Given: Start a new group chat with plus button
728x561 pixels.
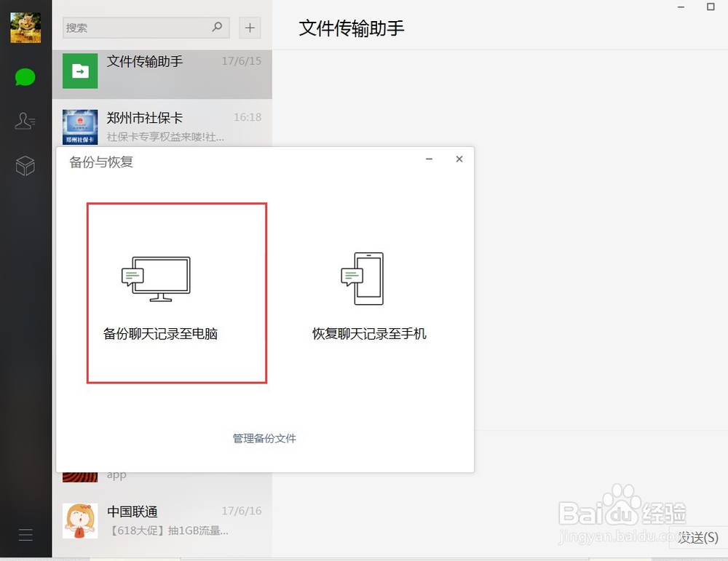Looking at the screenshot, I should tap(250, 28).
